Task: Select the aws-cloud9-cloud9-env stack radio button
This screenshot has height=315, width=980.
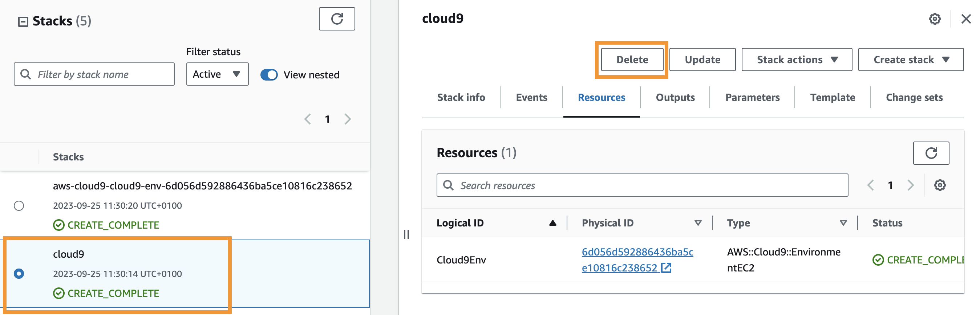Action: (x=19, y=205)
